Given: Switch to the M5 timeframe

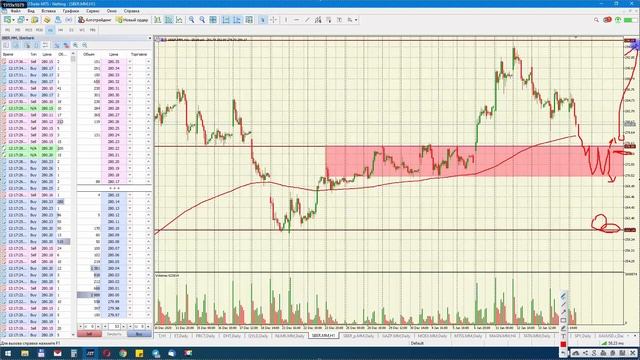Looking at the screenshot, I should (x=18, y=30).
